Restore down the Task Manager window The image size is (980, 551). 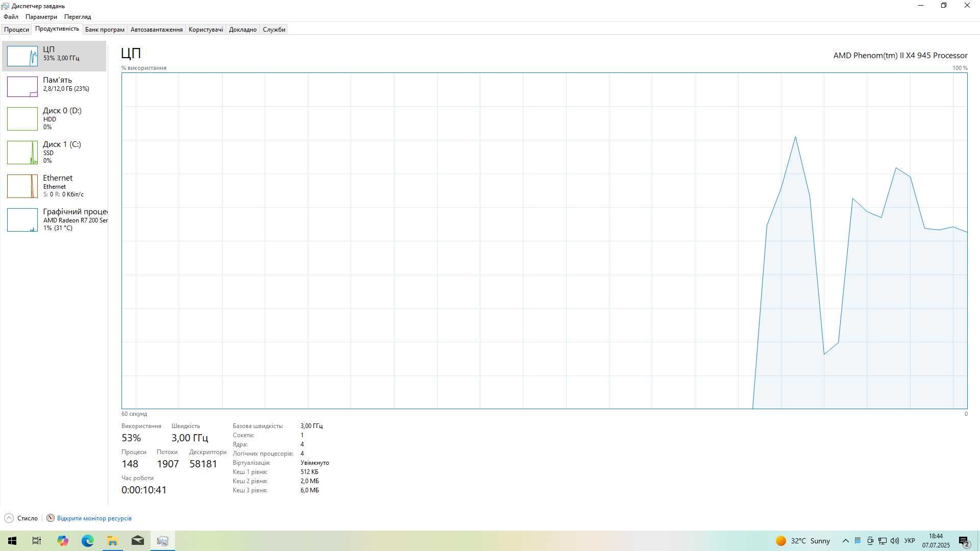(944, 6)
